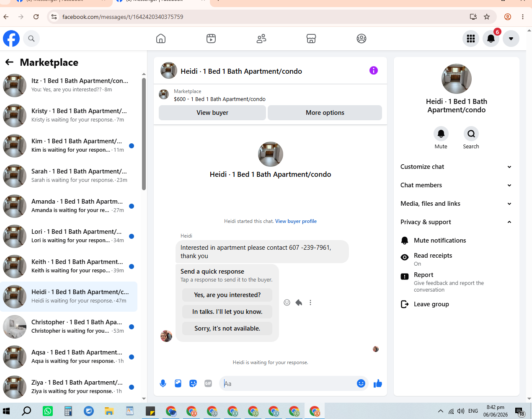Send a thumbs up like

378,383
